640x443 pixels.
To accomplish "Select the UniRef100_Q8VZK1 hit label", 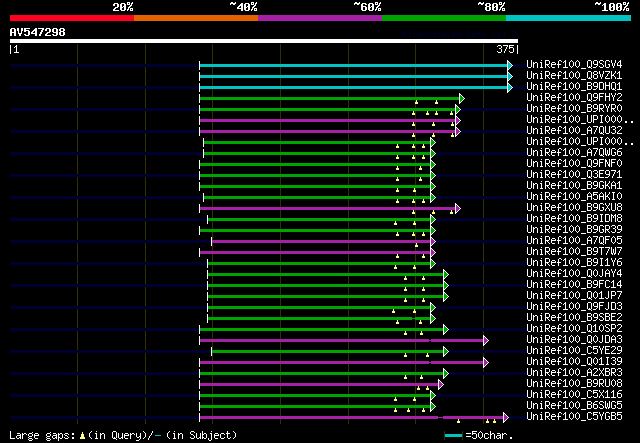I will 574,76.
